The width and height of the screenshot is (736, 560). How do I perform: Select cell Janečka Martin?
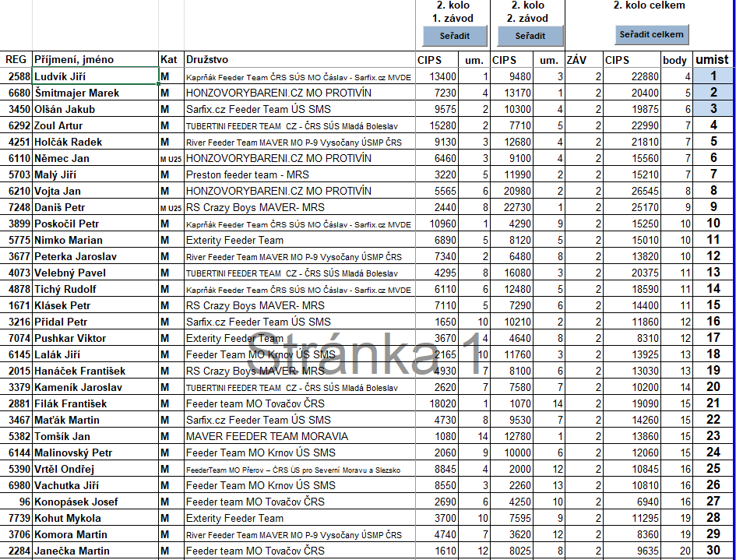96,551
